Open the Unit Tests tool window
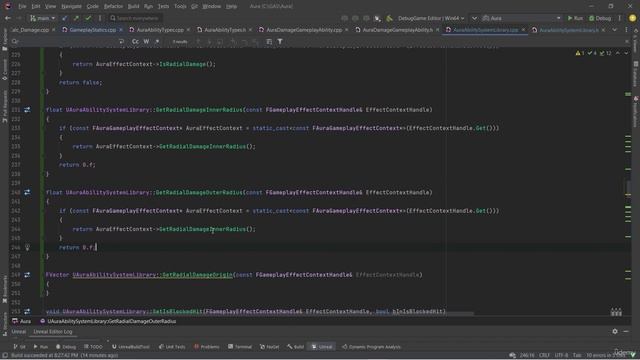The height and width of the screenshot is (360, 640). click(x=172, y=347)
